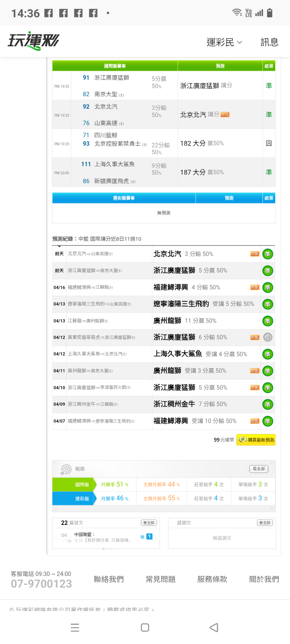Go to next article with right chevron
Screen dimensions: 290x644
[x=157, y=537]
